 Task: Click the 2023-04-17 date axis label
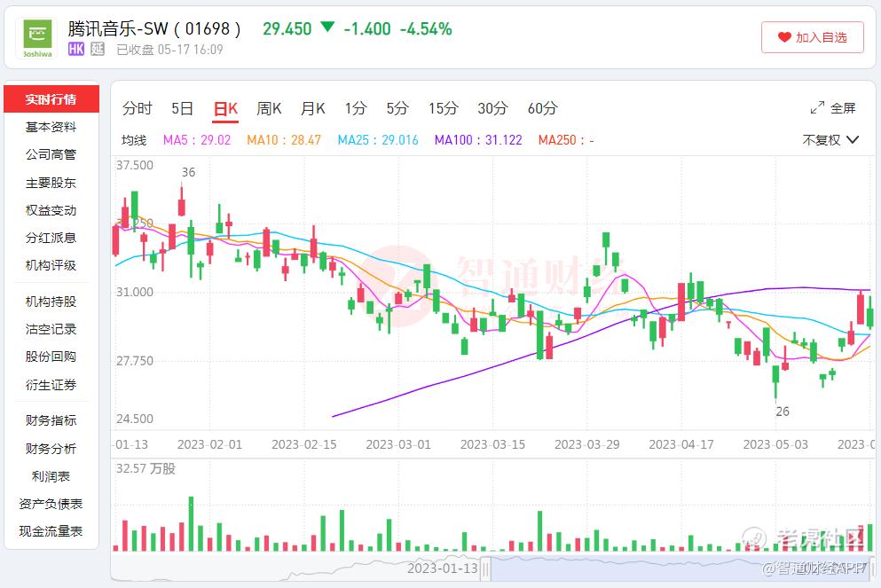pyautogui.click(x=681, y=444)
